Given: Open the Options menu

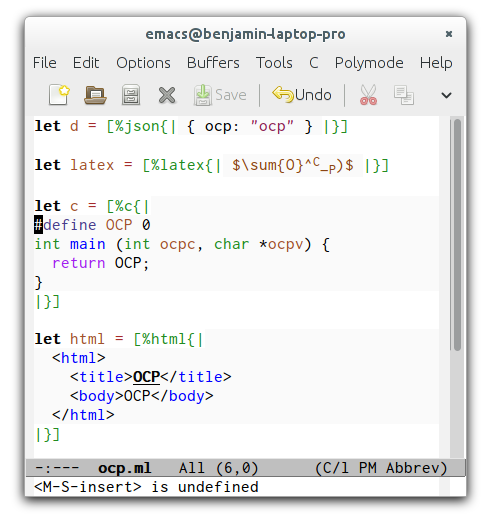Looking at the screenshot, I should [143, 63].
